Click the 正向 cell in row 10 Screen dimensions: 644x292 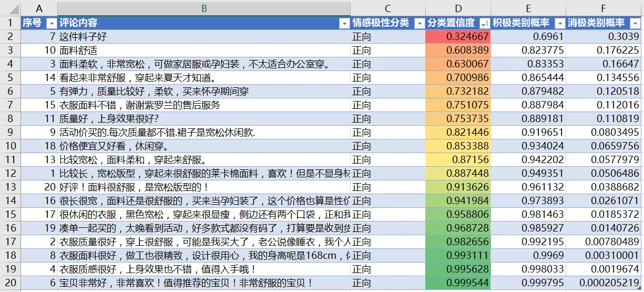pos(388,146)
